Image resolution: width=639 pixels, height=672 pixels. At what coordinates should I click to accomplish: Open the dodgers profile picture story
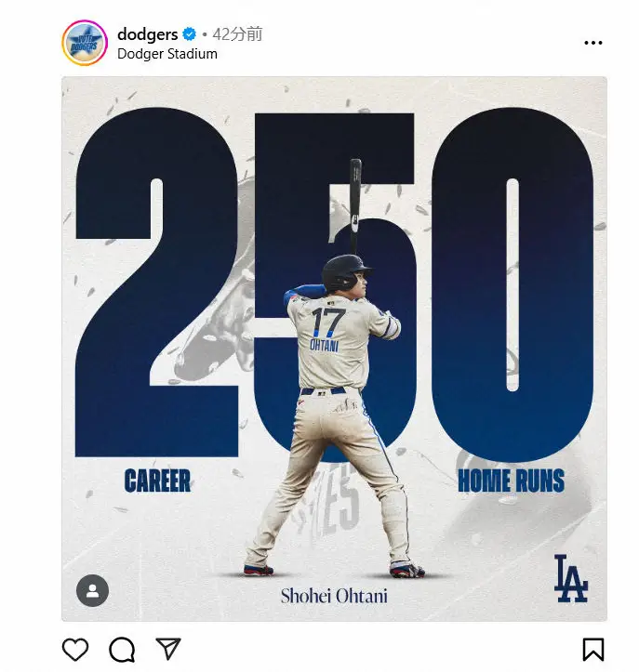(85, 43)
